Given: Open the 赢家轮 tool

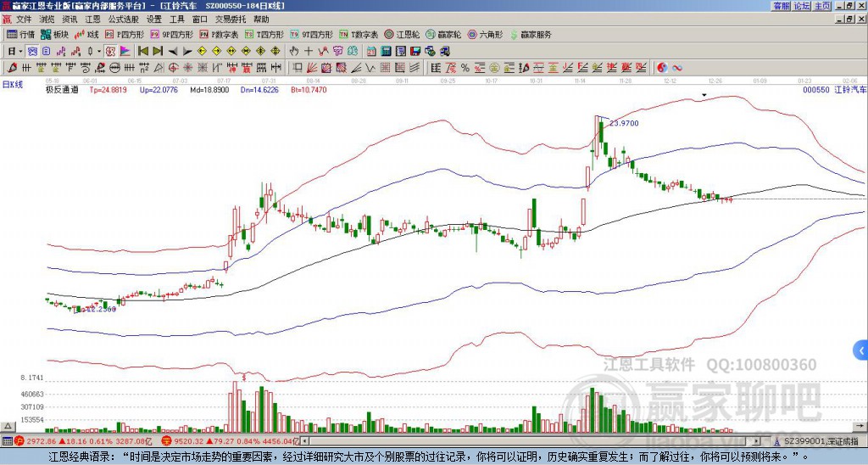Looking at the screenshot, I should tap(443, 34).
